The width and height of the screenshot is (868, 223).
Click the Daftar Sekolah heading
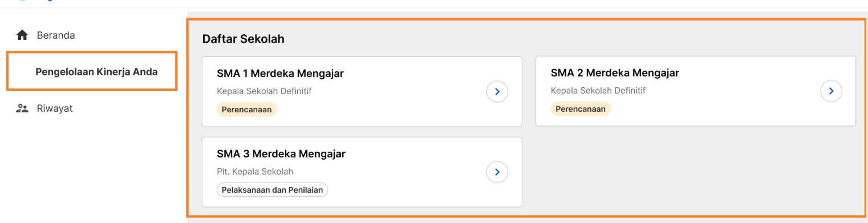click(x=244, y=39)
